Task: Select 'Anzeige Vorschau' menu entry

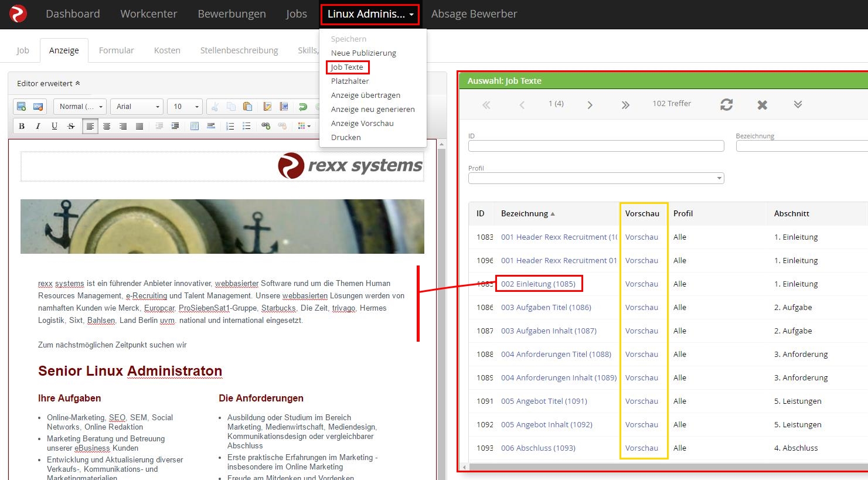Action: (x=362, y=123)
